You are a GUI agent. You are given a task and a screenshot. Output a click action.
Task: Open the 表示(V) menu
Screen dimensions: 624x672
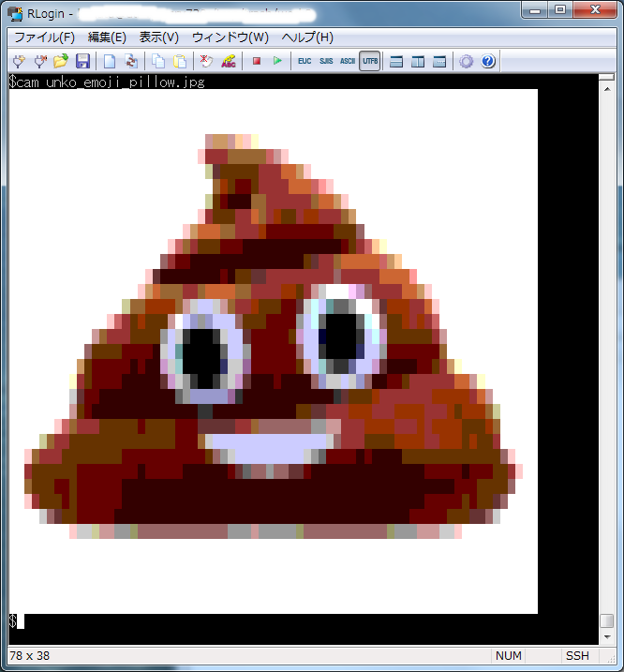click(x=158, y=37)
